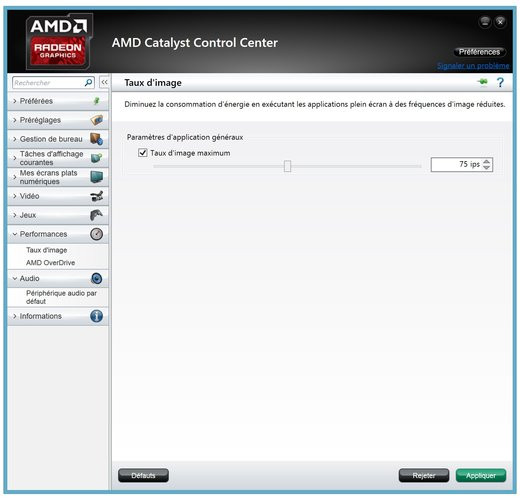
Task: Click the Informations blue info icon
Action: (96, 316)
